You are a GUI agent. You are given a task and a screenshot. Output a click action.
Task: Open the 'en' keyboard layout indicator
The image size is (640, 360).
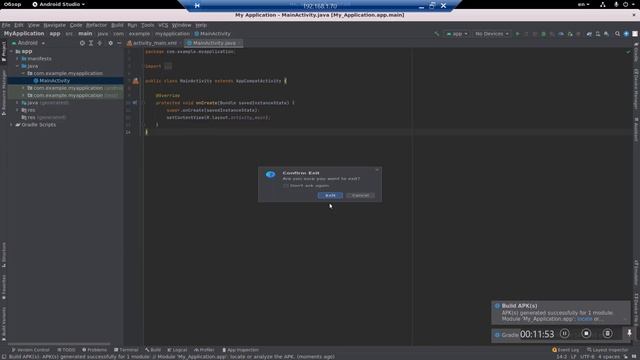coord(583,4)
